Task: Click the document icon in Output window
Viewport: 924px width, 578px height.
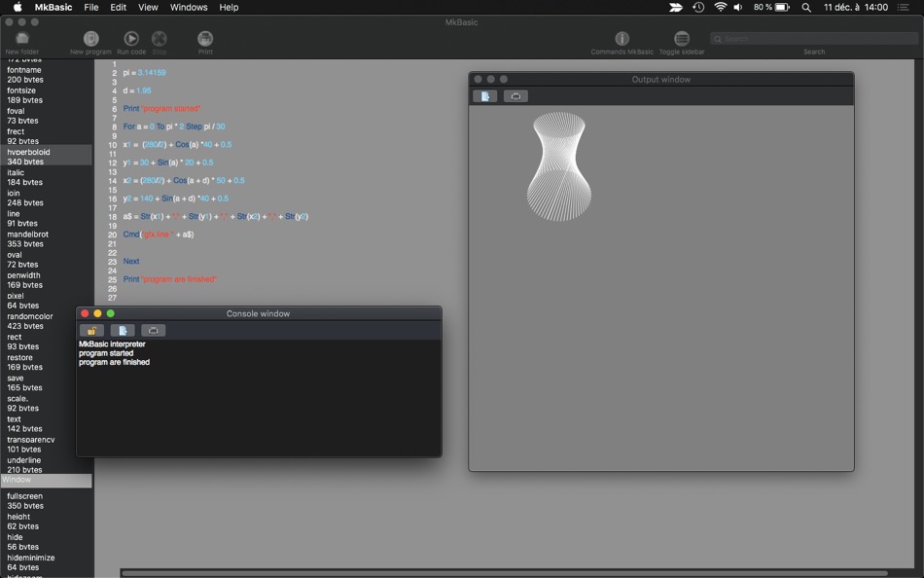Action: (485, 96)
